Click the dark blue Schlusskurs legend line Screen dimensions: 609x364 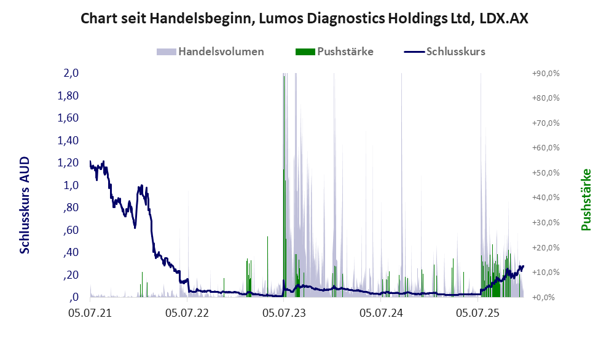(x=414, y=52)
